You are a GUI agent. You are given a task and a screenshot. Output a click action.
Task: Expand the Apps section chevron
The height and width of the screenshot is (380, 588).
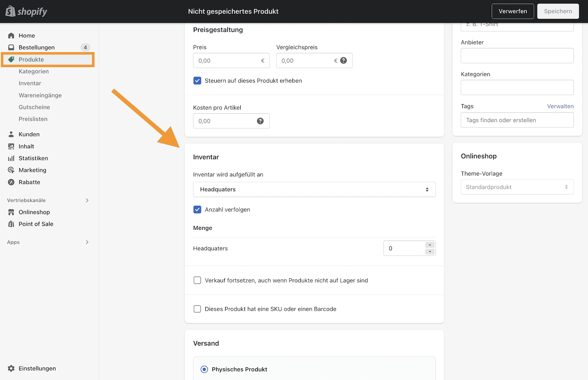(87, 242)
